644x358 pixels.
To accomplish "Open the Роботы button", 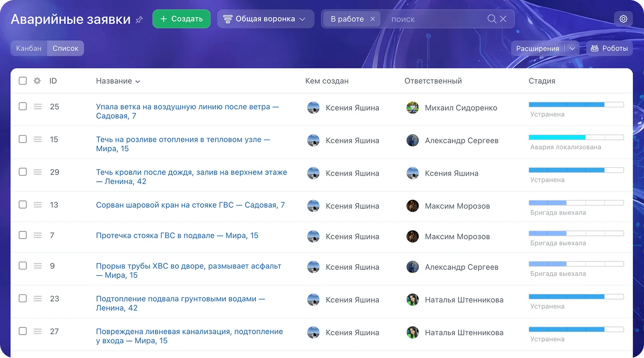I will (610, 48).
